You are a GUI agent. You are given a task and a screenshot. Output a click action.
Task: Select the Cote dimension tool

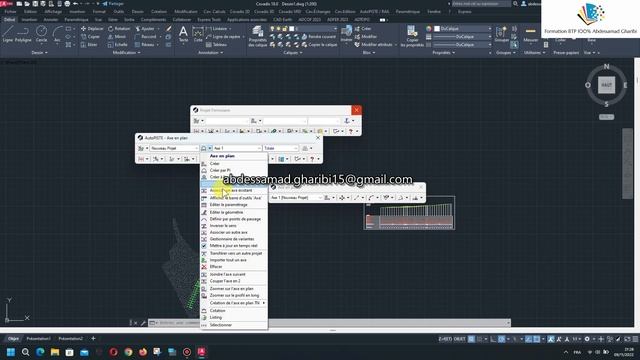pyautogui.click(x=198, y=34)
